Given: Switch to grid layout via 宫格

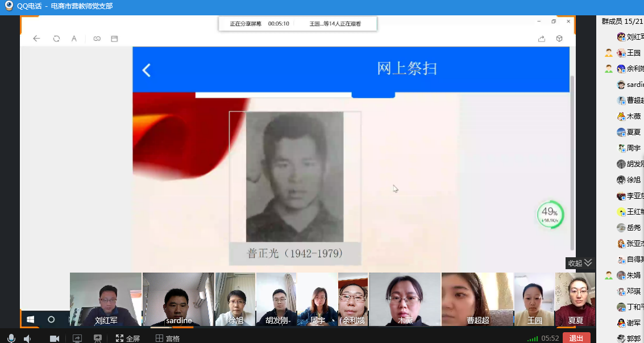Looking at the screenshot, I should pos(168,338).
